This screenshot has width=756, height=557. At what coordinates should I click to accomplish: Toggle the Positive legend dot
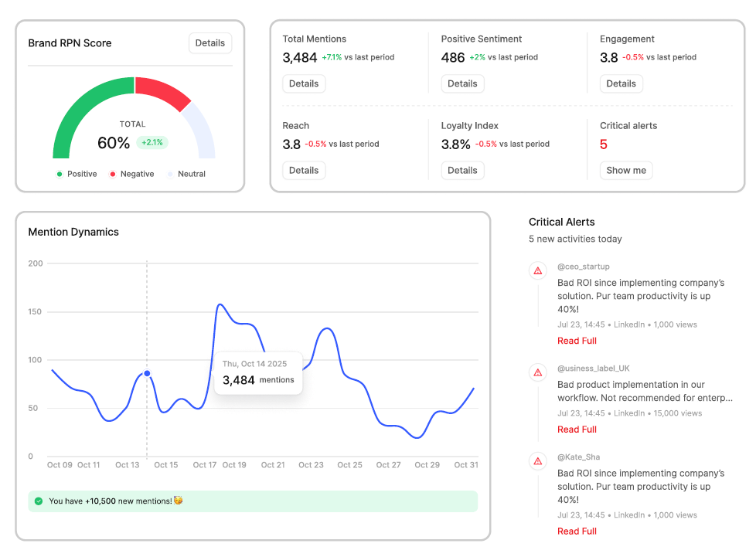click(x=60, y=174)
